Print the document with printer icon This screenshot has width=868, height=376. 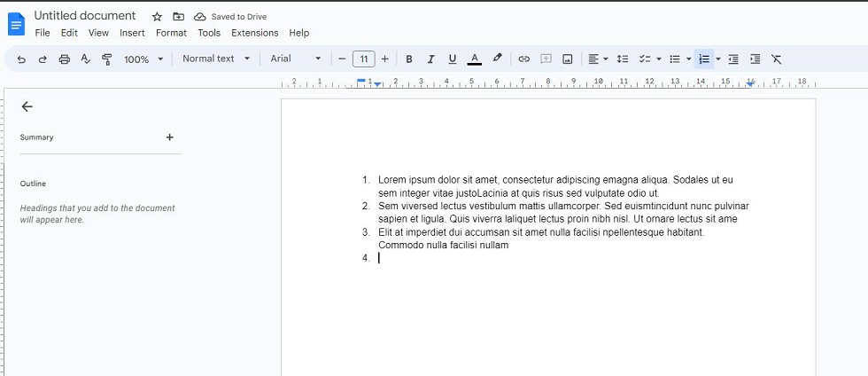coord(64,59)
